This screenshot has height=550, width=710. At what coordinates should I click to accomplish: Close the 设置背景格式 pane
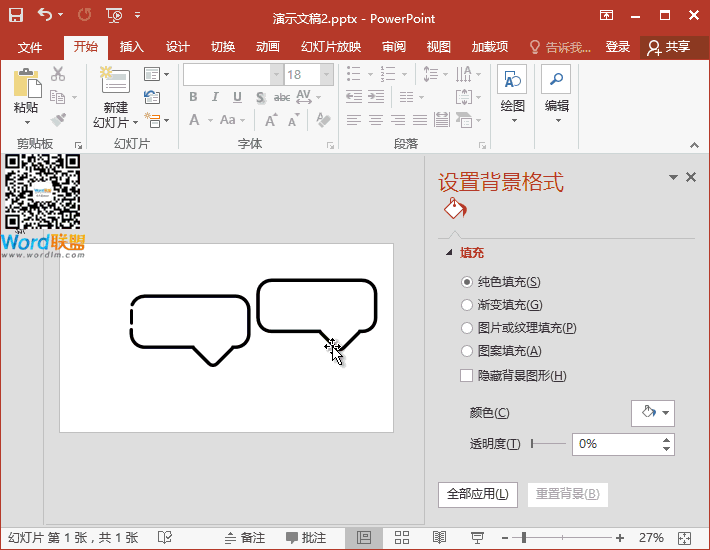691,177
